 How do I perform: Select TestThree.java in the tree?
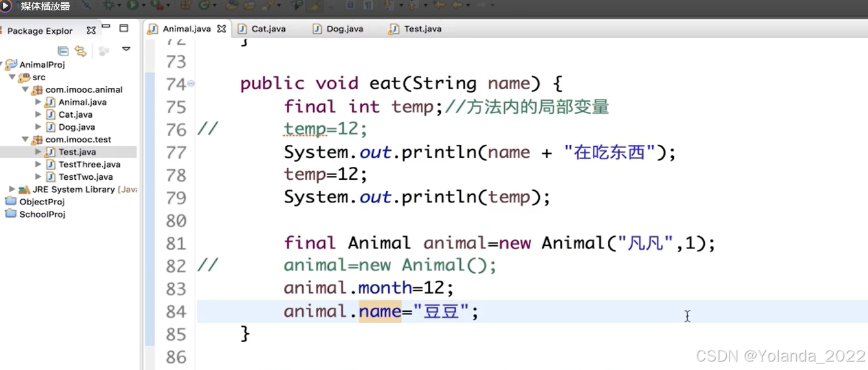[89, 164]
